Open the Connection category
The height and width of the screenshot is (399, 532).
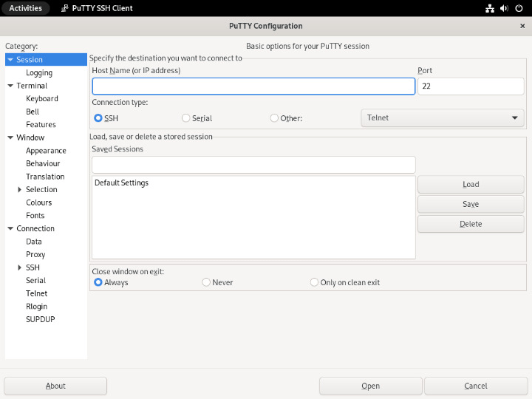[x=35, y=228]
